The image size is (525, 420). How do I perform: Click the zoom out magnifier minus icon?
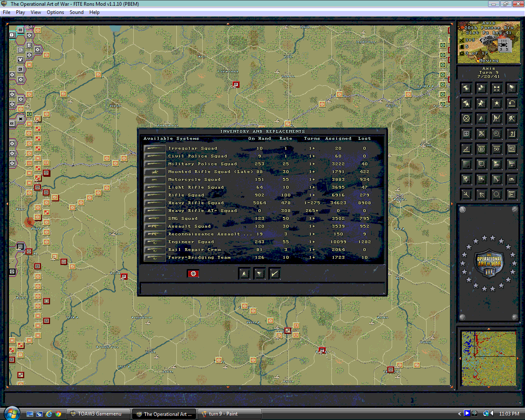[x=497, y=134]
